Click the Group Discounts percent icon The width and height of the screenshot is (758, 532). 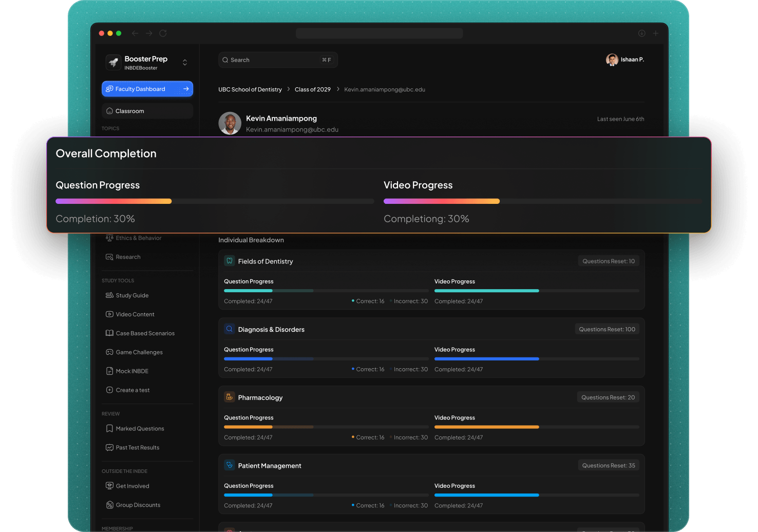coord(109,505)
